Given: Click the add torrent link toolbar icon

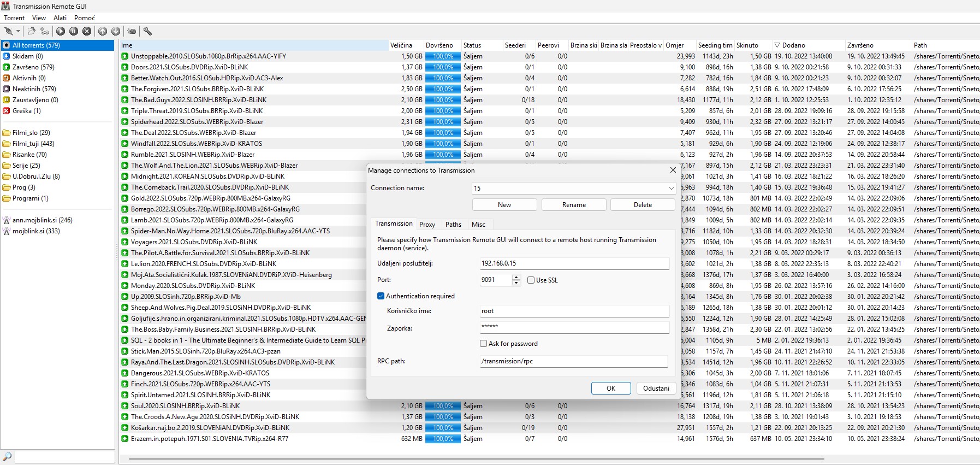Looking at the screenshot, I should tap(45, 31).
